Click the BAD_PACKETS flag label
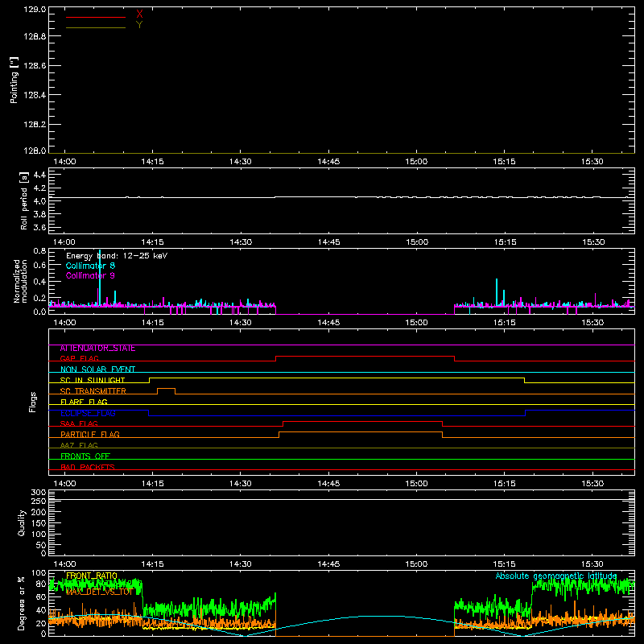Screen dimensions: 644x644 click(x=88, y=468)
